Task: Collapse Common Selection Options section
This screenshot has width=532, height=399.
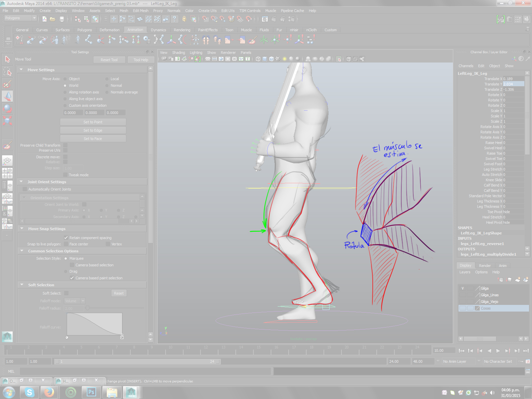Action: [22, 251]
